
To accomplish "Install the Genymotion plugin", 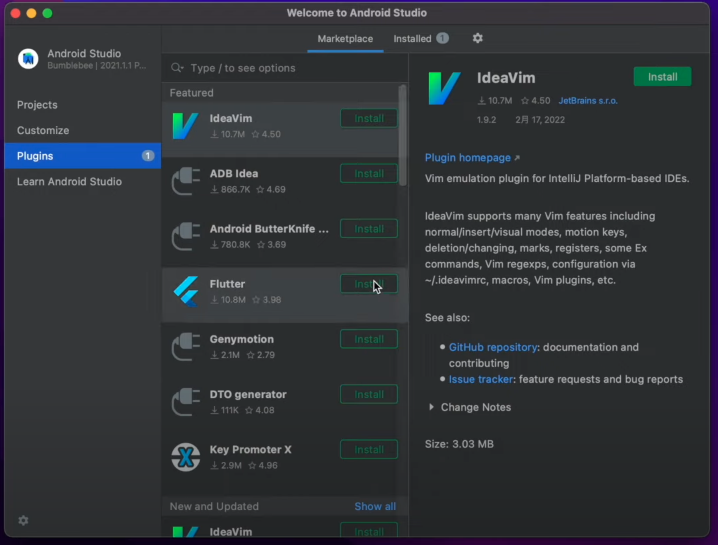I will tap(369, 339).
